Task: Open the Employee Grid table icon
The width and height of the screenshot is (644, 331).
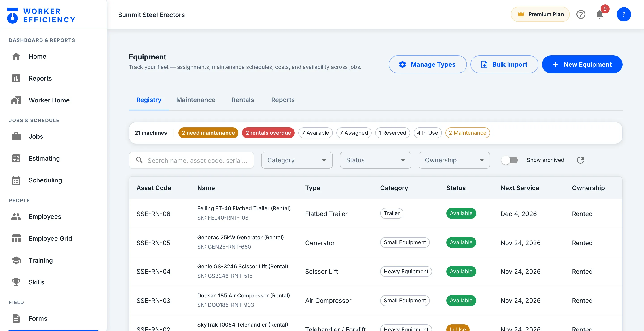Action: (16, 238)
